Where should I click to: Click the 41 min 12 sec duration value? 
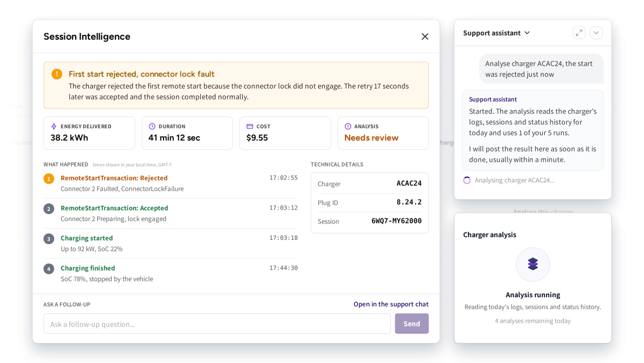(x=174, y=138)
